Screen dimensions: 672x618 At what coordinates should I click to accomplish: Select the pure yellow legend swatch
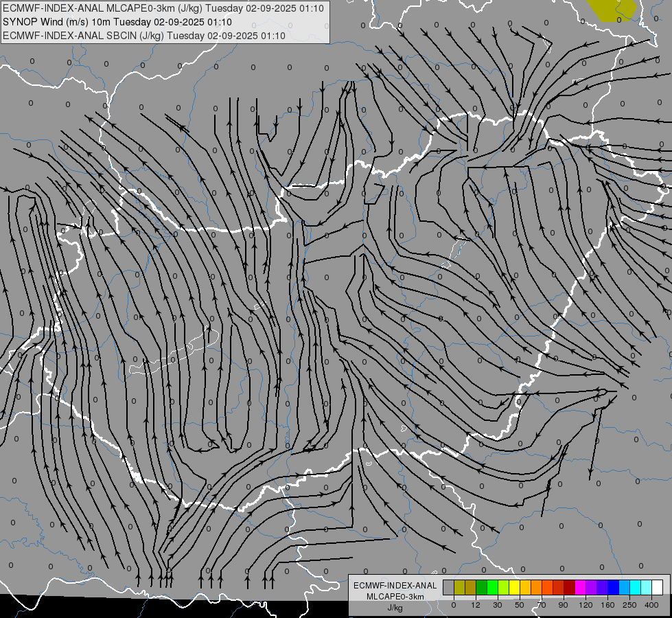[514, 587]
